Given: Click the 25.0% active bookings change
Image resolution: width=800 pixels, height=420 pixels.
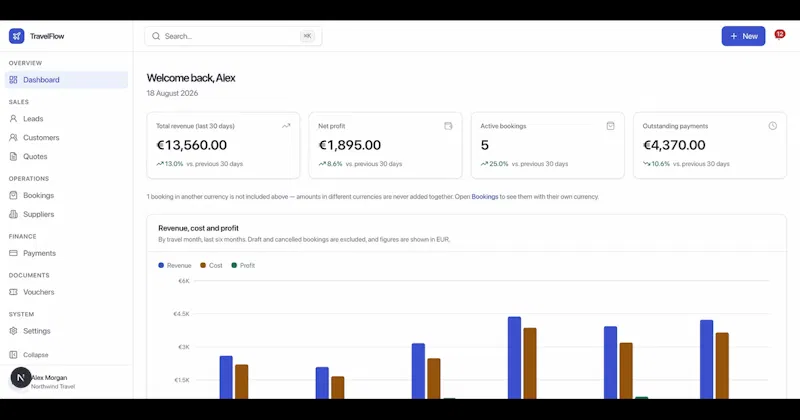Looking at the screenshot, I should tap(494, 164).
